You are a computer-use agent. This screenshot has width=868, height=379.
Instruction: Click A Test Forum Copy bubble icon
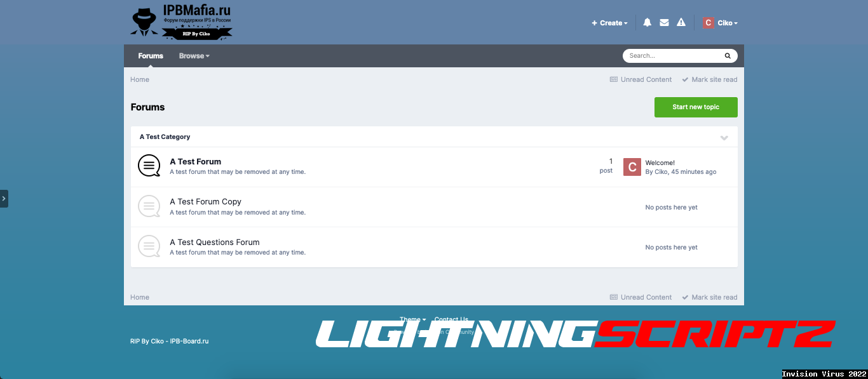pyautogui.click(x=149, y=206)
